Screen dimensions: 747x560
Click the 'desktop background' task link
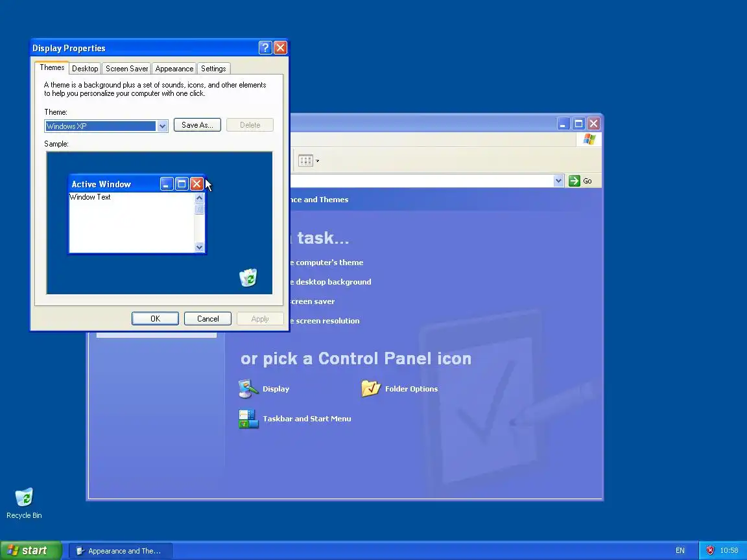point(331,282)
